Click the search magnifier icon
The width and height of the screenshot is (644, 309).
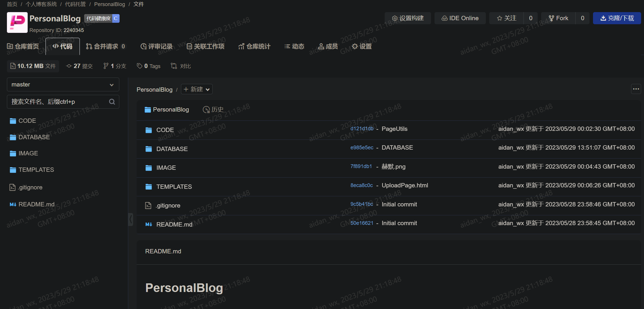click(112, 102)
